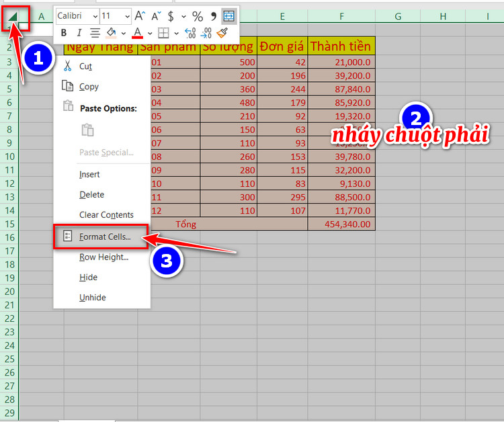Click unit price cell showing 295
The width and height of the screenshot is (504, 422).
[x=282, y=197]
